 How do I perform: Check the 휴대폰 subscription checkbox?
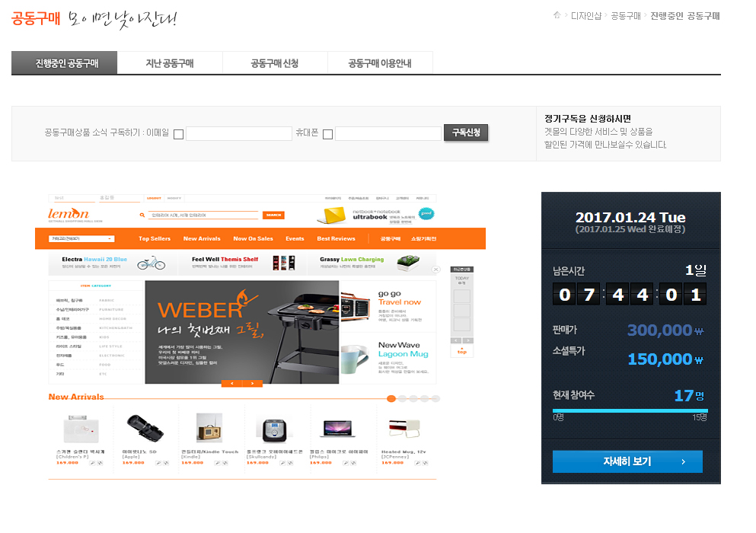click(327, 135)
